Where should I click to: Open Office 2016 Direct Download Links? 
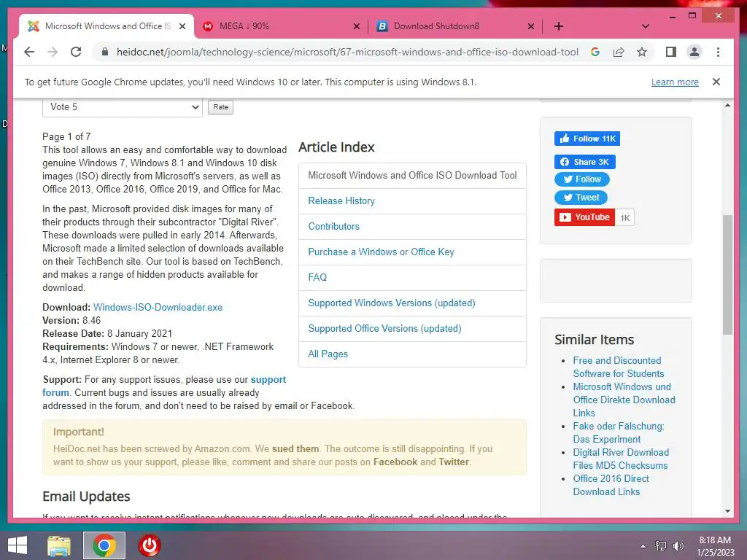pyautogui.click(x=611, y=485)
